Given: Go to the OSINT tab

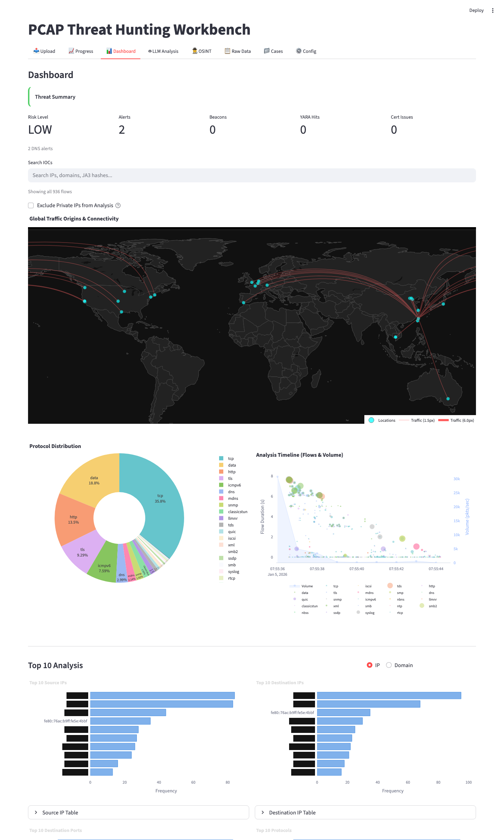Looking at the screenshot, I should 202,51.
